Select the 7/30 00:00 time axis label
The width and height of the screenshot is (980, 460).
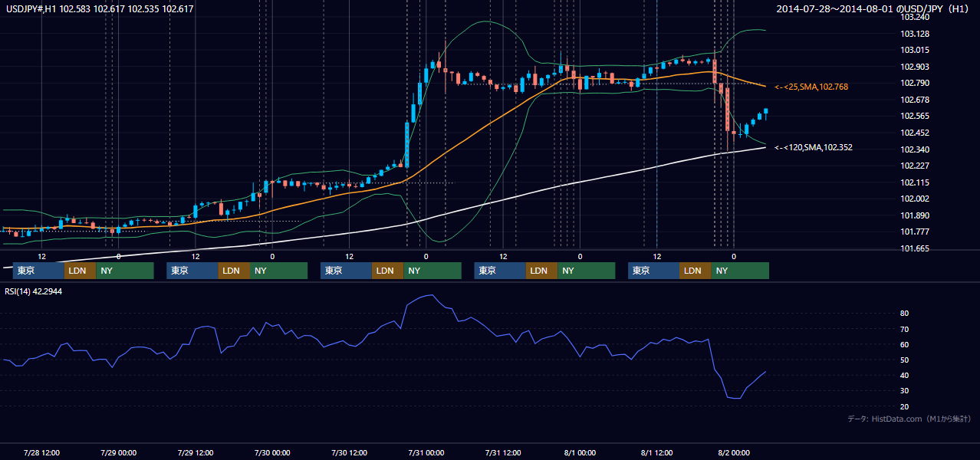(x=272, y=452)
